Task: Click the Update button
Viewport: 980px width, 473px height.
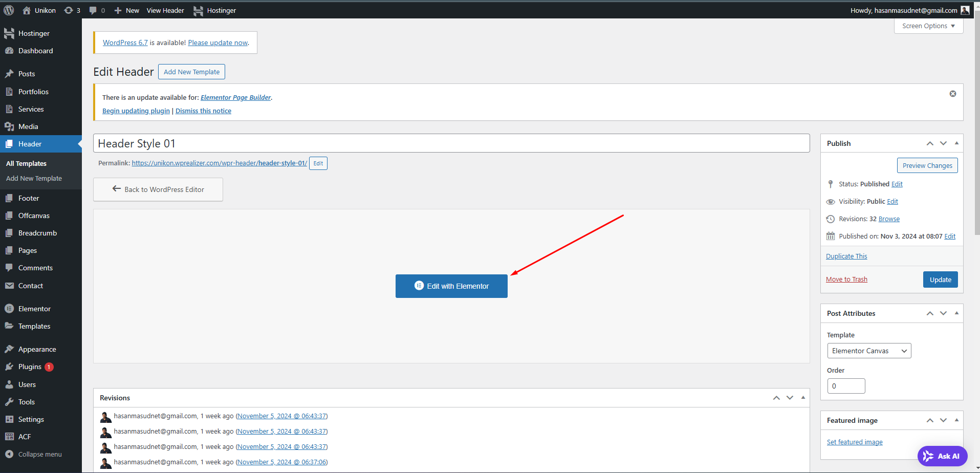Action: pos(940,279)
